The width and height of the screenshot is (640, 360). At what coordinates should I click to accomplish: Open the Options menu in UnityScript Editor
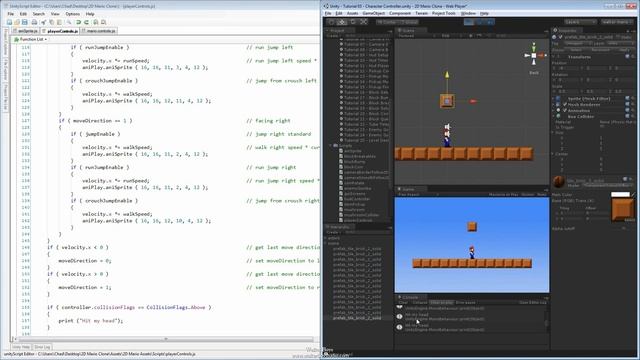pos(73,14)
